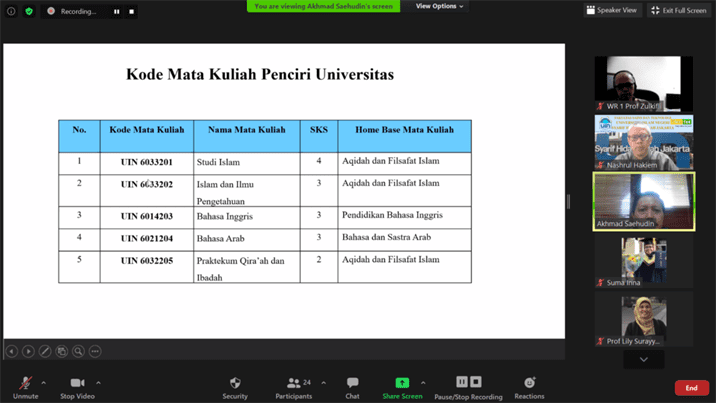Unmute the microphone

(x=25, y=384)
